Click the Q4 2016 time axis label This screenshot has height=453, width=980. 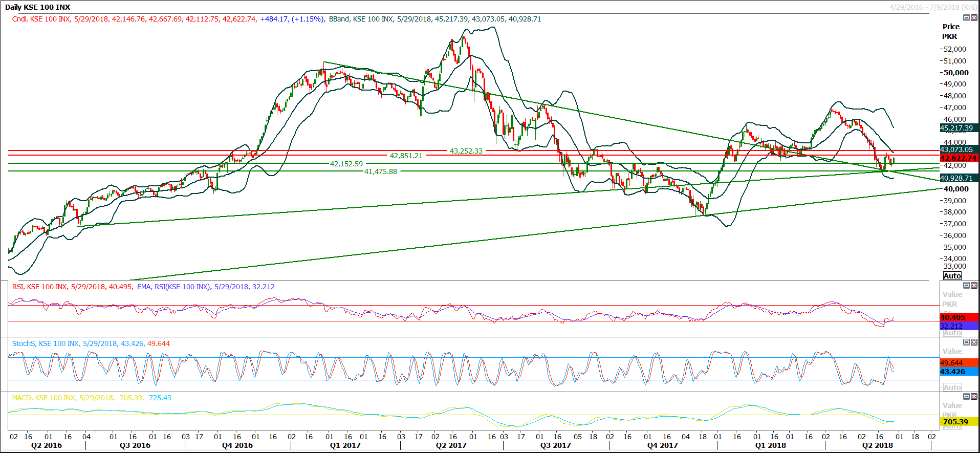(237, 445)
